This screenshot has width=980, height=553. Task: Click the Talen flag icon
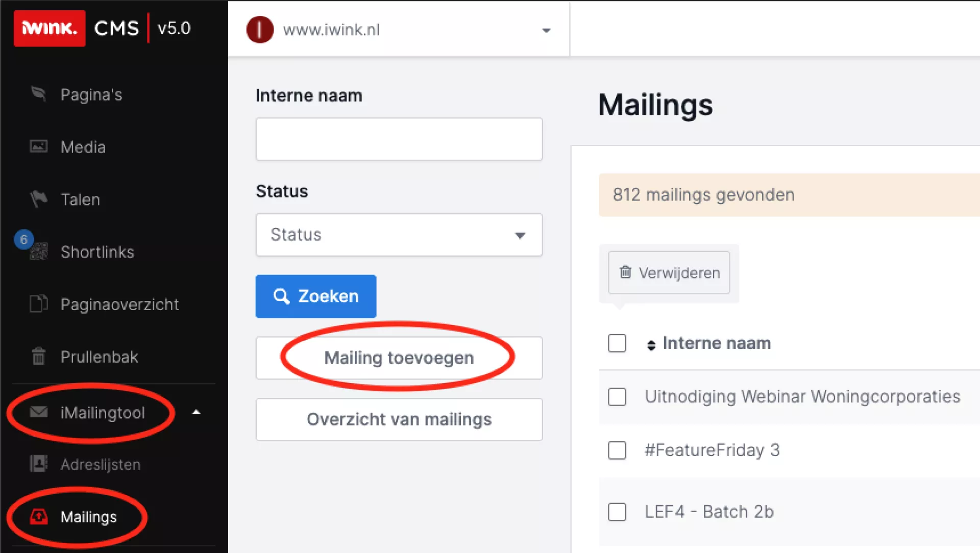[x=38, y=199]
